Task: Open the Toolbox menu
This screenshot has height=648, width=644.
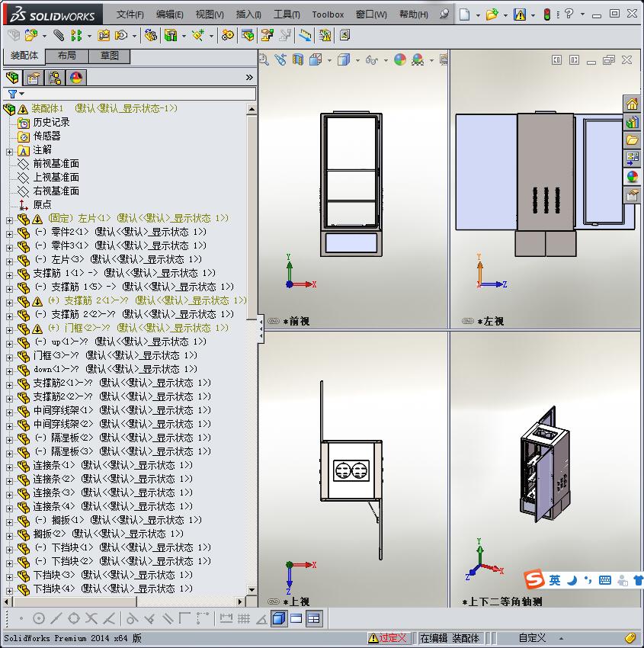Action: (x=328, y=14)
